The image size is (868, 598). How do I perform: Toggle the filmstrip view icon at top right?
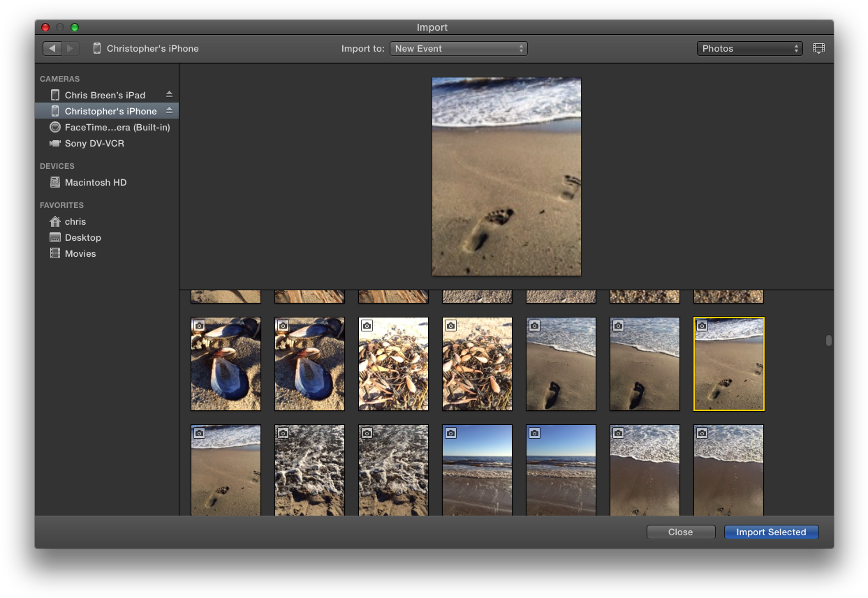coord(818,49)
